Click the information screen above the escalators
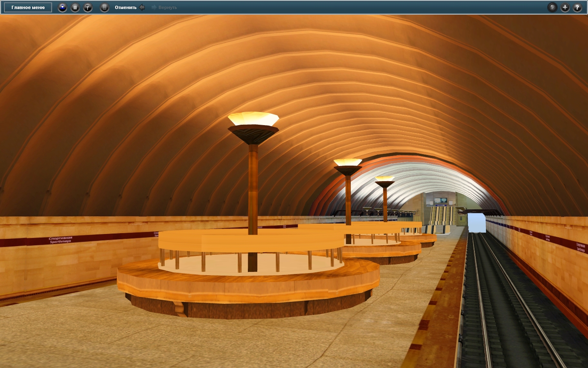Screen dimensions: 588x368 pyautogui.click(x=440, y=200)
